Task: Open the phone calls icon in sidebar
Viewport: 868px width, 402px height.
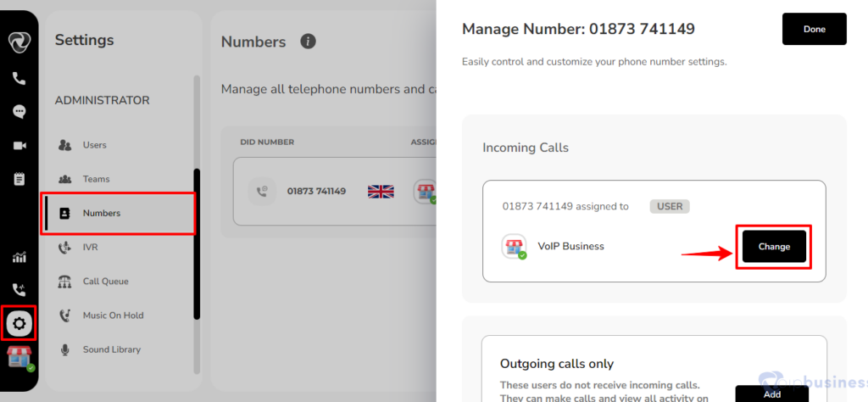Action: (19, 78)
